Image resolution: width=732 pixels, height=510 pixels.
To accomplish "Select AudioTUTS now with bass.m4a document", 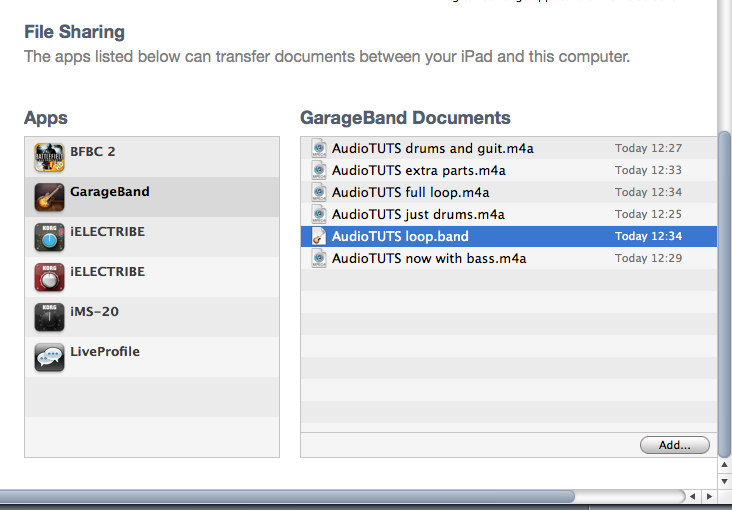I will [509, 258].
